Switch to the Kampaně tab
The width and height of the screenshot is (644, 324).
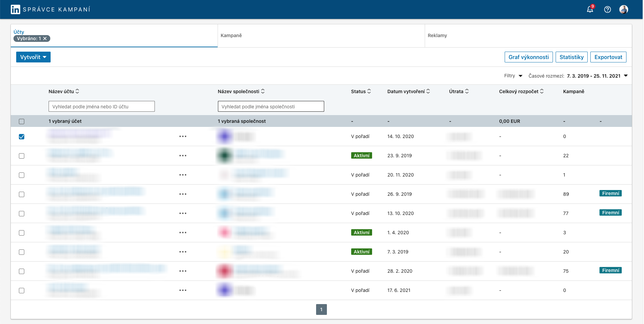pos(231,35)
